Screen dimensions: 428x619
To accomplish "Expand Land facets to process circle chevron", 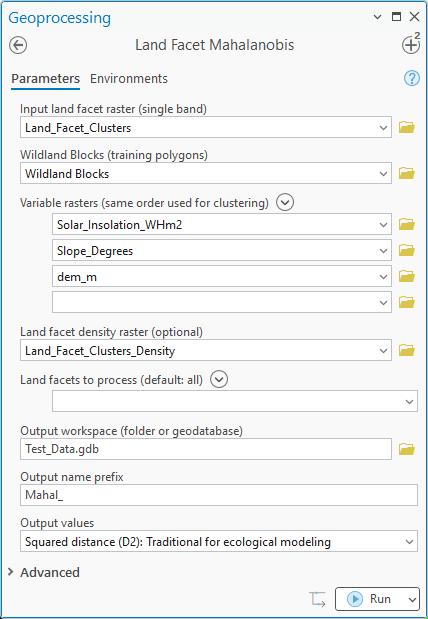I will (219, 379).
